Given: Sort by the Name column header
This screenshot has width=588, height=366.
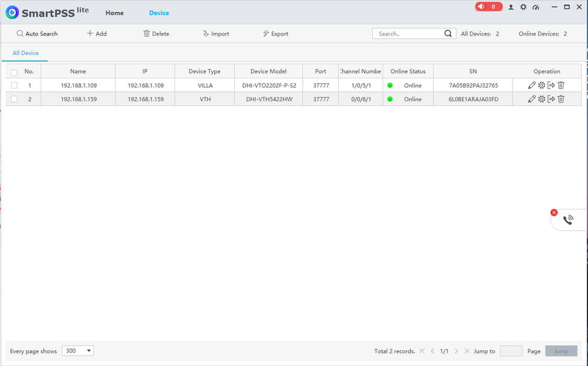Looking at the screenshot, I should click(x=78, y=71).
